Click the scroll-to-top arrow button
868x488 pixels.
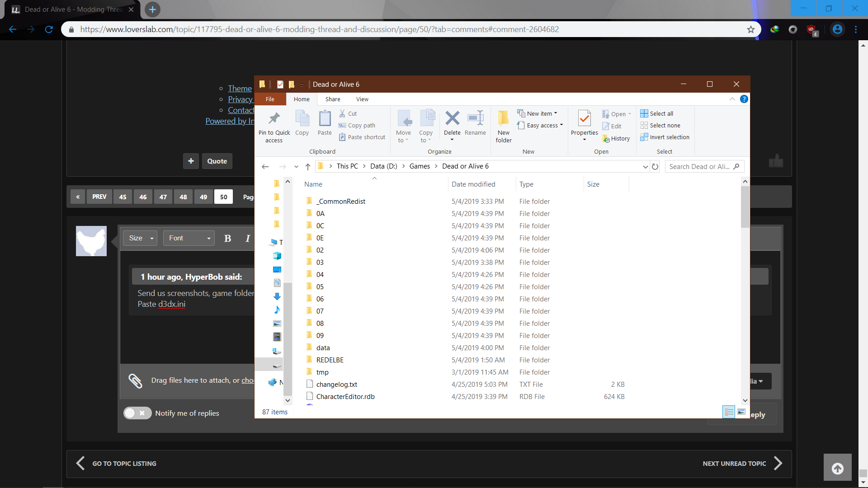pos(837,468)
